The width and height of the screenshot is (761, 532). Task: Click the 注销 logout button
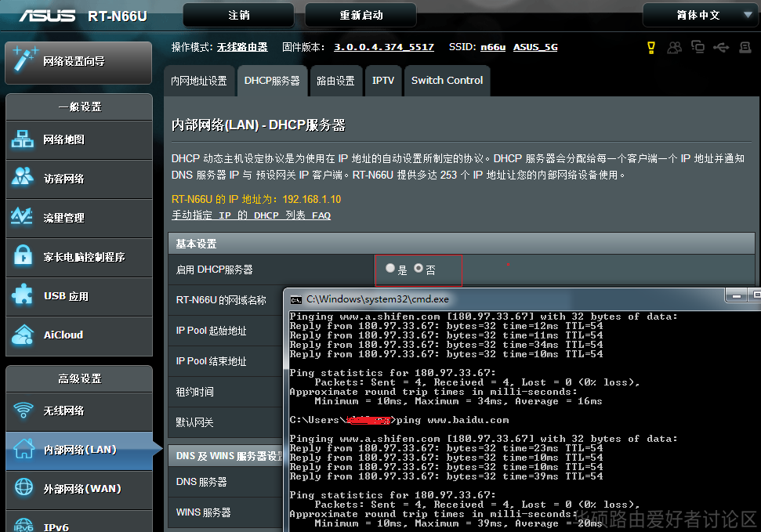pos(239,15)
